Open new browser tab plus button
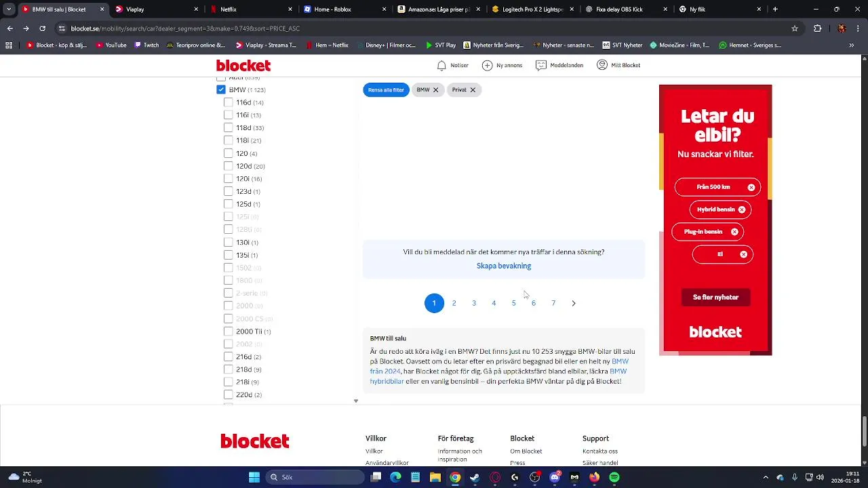The height and width of the screenshot is (488, 868). click(x=775, y=9)
